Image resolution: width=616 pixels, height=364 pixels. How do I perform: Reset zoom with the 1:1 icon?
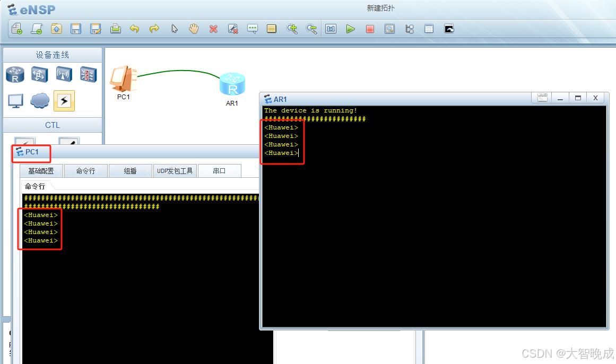331,29
